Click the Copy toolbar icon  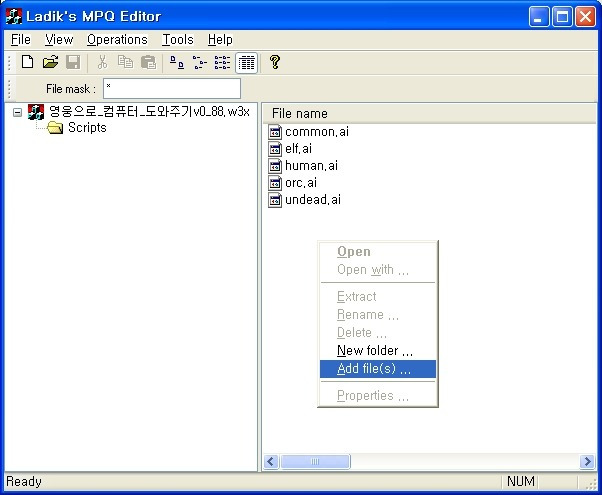125,62
